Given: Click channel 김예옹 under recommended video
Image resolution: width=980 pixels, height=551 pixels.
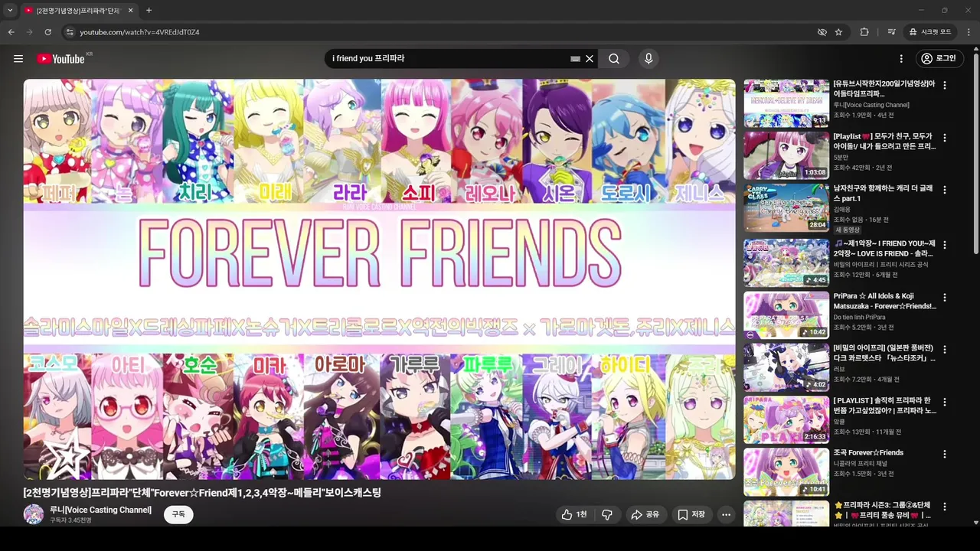Looking at the screenshot, I should click(842, 209).
